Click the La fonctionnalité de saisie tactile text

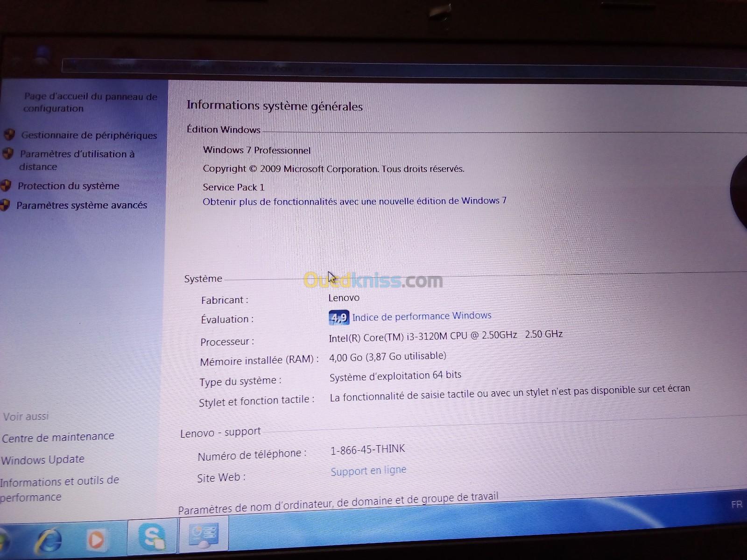(510, 393)
